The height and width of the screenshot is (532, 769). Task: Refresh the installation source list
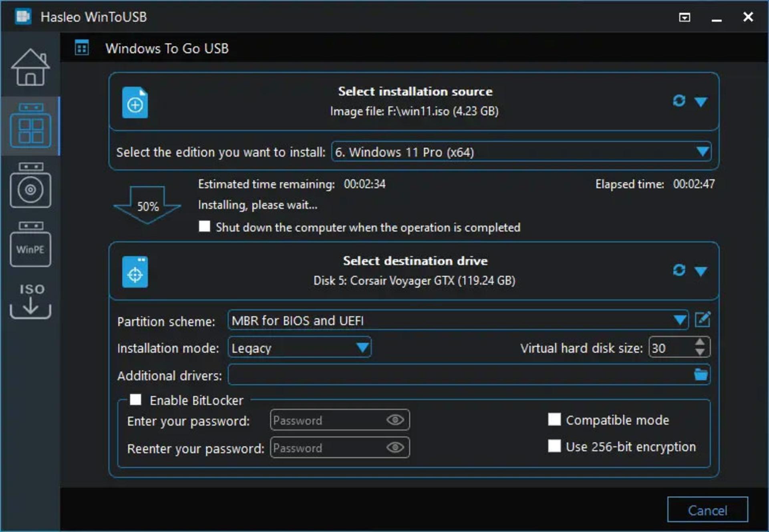tap(679, 101)
